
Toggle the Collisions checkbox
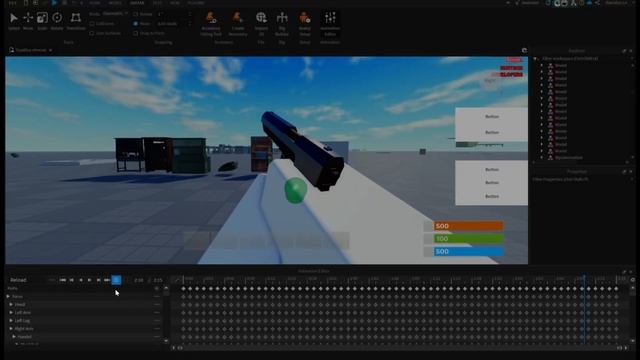tap(92, 24)
